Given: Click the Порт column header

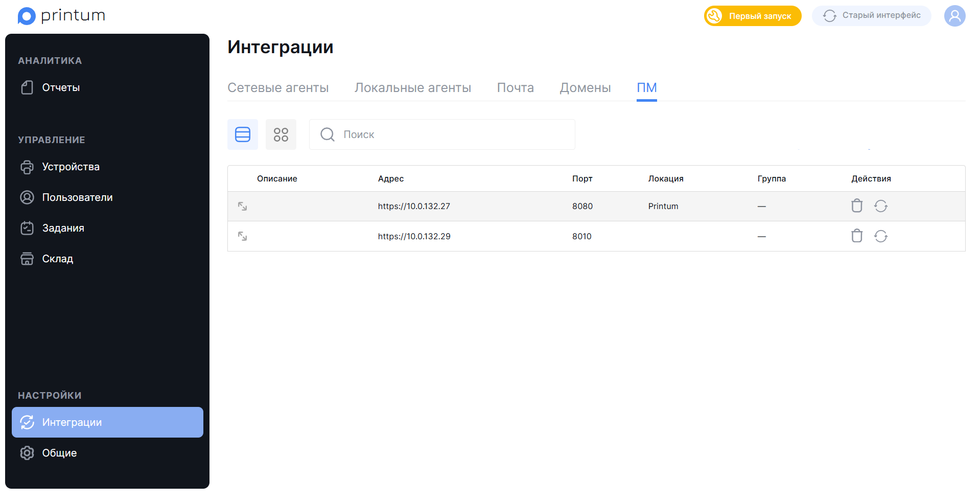Looking at the screenshot, I should (x=582, y=178).
